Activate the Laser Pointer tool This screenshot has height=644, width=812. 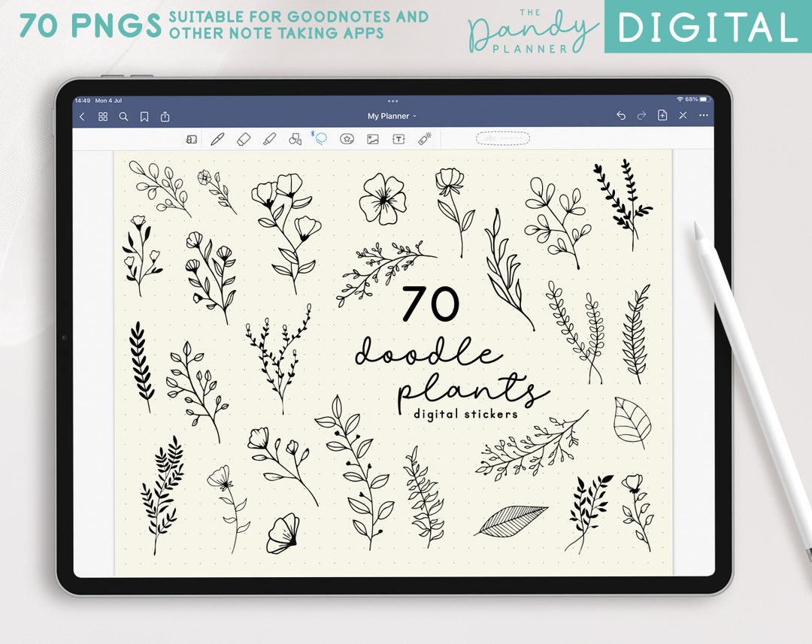(424, 140)
